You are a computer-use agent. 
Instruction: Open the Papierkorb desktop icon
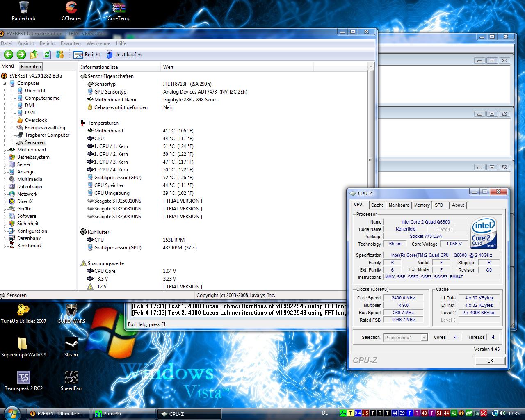24,11
